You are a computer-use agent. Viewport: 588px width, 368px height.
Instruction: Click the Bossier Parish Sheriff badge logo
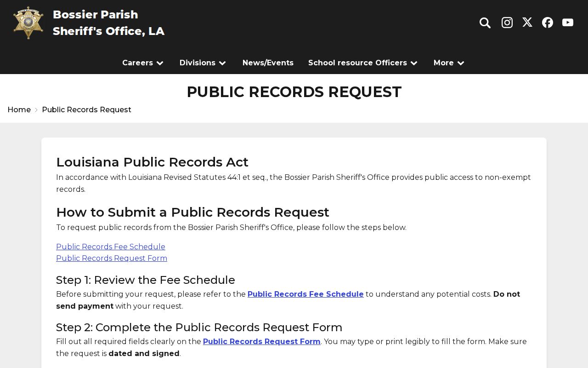tap(28, 23)
